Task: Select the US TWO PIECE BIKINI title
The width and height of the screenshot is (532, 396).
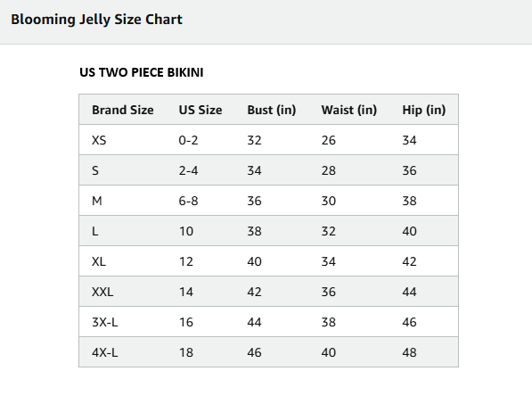Action: 142,72
